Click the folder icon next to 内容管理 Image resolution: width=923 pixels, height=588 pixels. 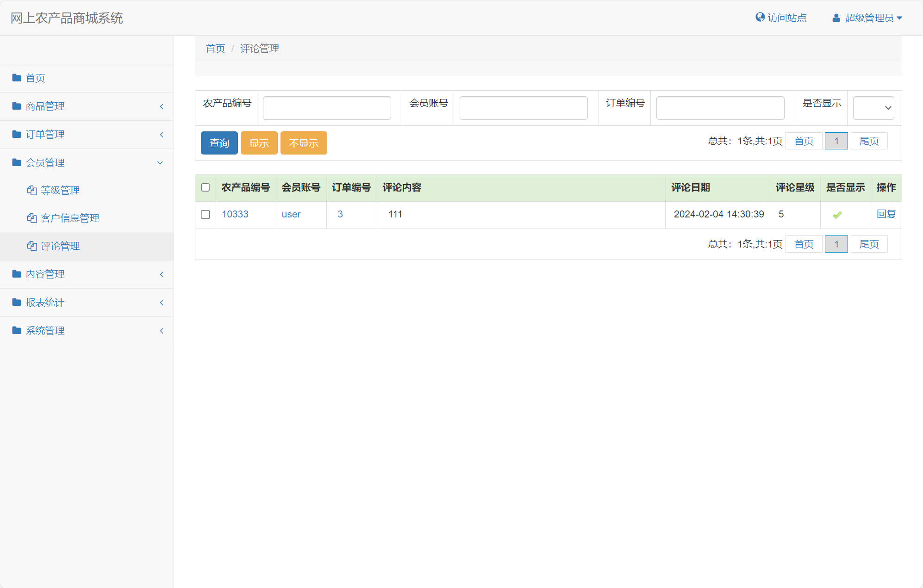coord(15,274)
